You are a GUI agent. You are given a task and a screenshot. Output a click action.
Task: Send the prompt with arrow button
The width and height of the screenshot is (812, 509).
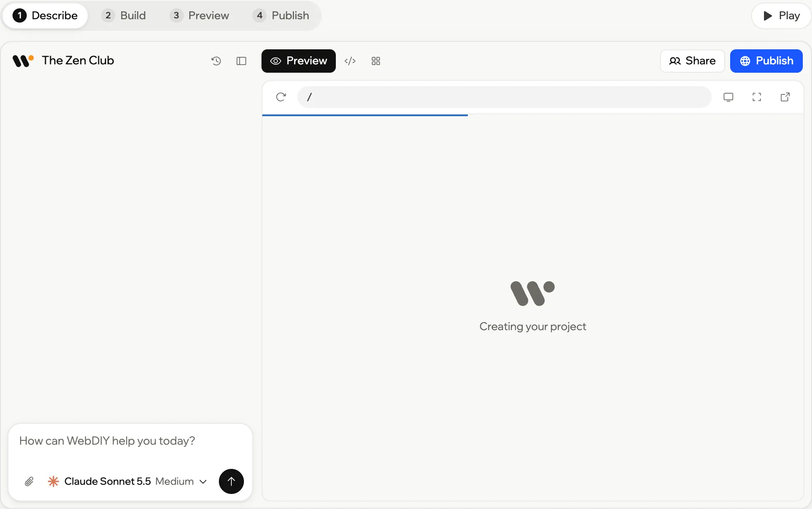click(x=231, y=481)
